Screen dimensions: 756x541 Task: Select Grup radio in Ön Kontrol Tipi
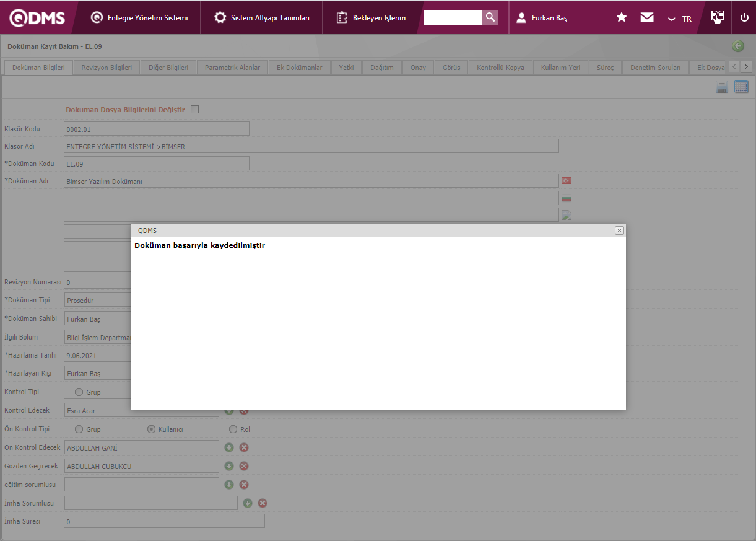point(79,429)
